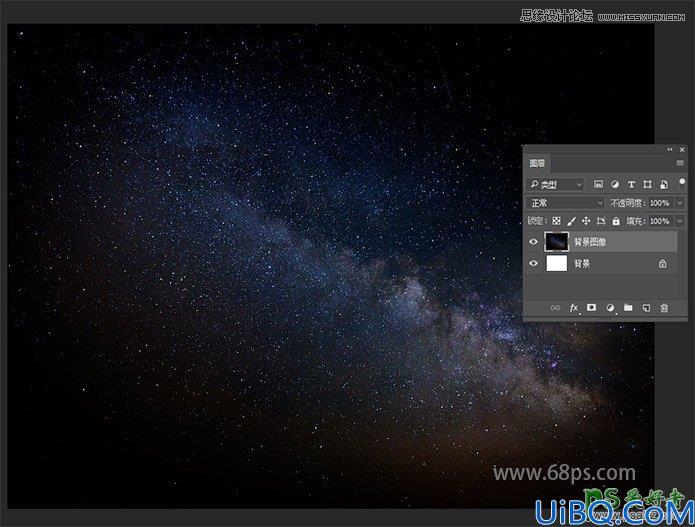Lock image pixels brush icon
Viewport: 695px width, 527px height.
[571, 221]
